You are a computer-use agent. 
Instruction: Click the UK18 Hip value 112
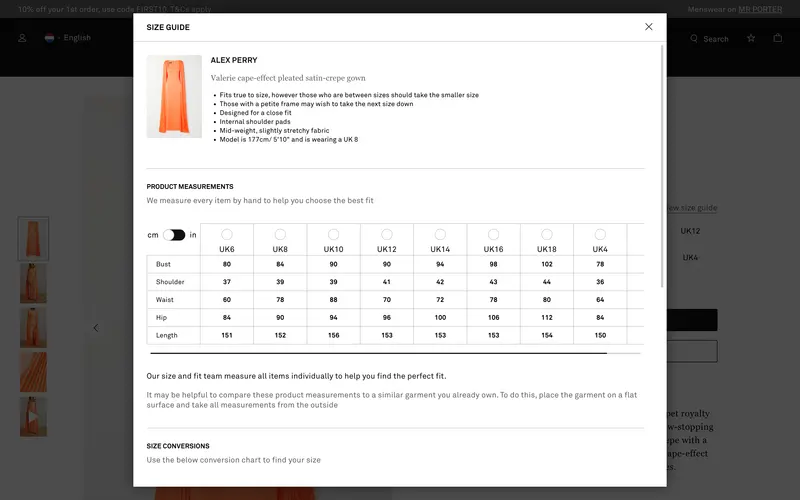click(x=547, y=317)
